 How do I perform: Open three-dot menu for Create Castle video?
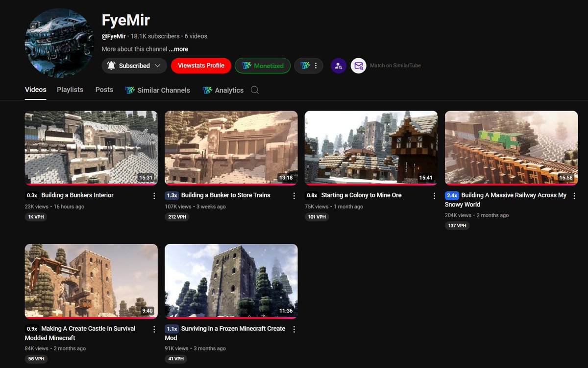click(x=154, y=329)
